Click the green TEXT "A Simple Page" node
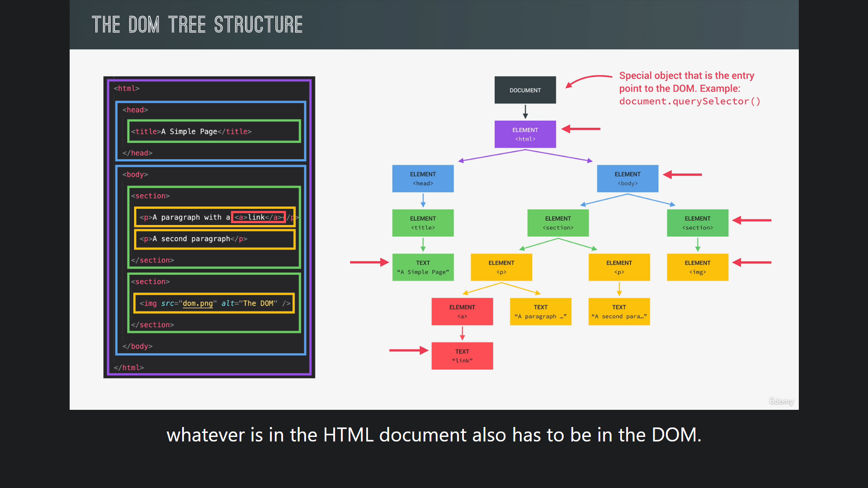The image size is (868, 488). point(423,267)
